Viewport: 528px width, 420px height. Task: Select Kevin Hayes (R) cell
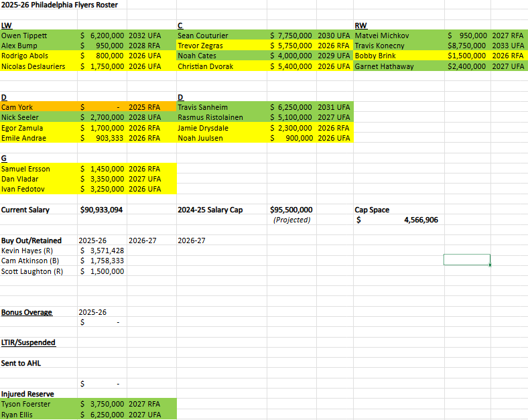click(x=39, y=251)
